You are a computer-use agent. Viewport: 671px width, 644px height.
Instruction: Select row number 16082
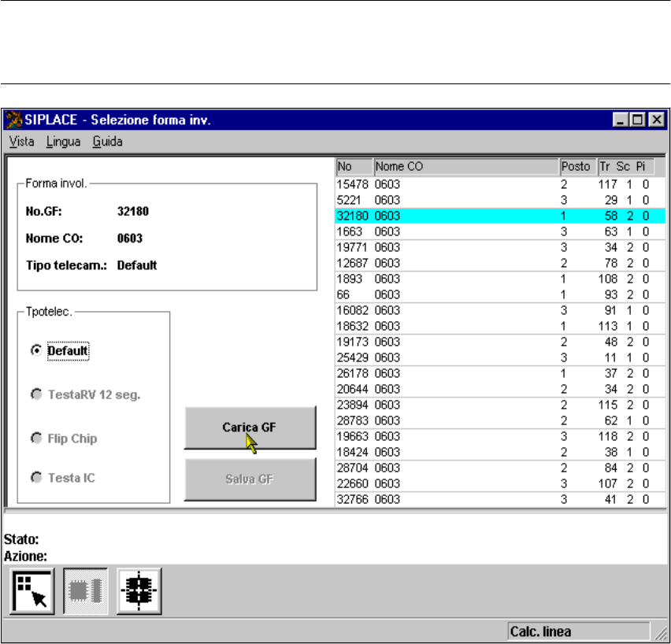(500, 311)
